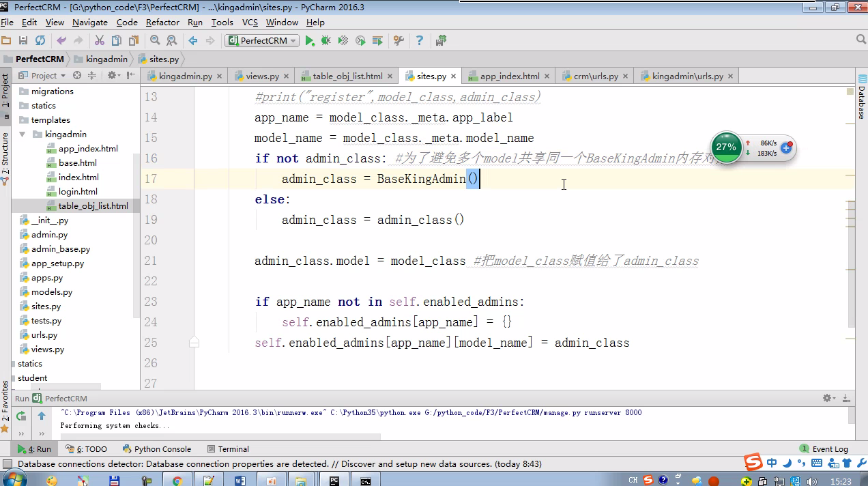Click the scroll from source target icon

click(x=77, y=76)
